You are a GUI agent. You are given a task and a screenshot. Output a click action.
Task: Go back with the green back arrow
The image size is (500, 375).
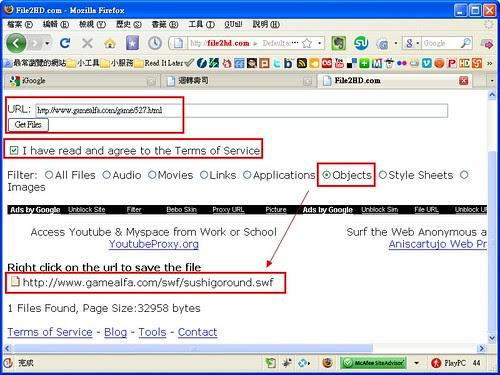[x=16, y=43]
